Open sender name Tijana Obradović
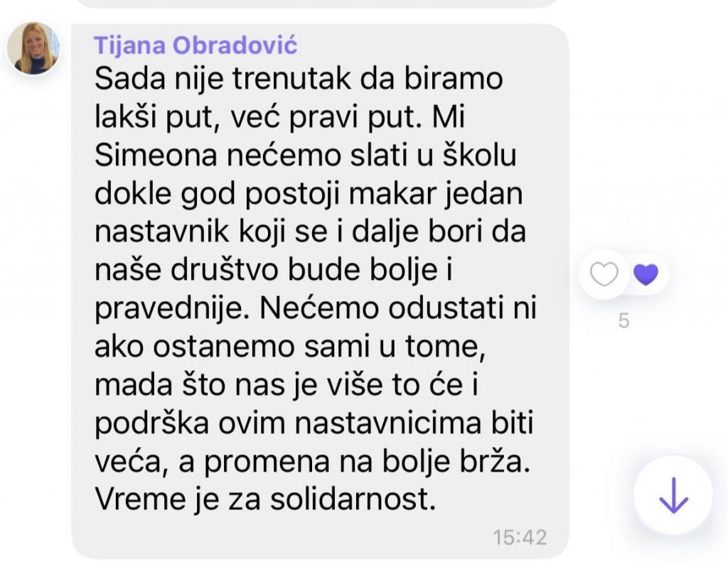This screenshot has width=728, height=564. pos(196,45)
